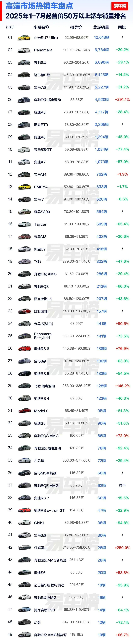Sort by the 指导价 column header
Viewport: 133px width, 644px height.
(76, 27)
